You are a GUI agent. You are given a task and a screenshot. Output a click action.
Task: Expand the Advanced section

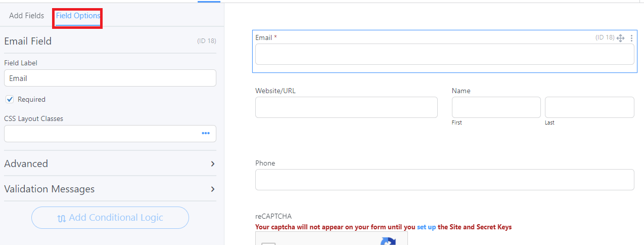click(x=110, y=164)
